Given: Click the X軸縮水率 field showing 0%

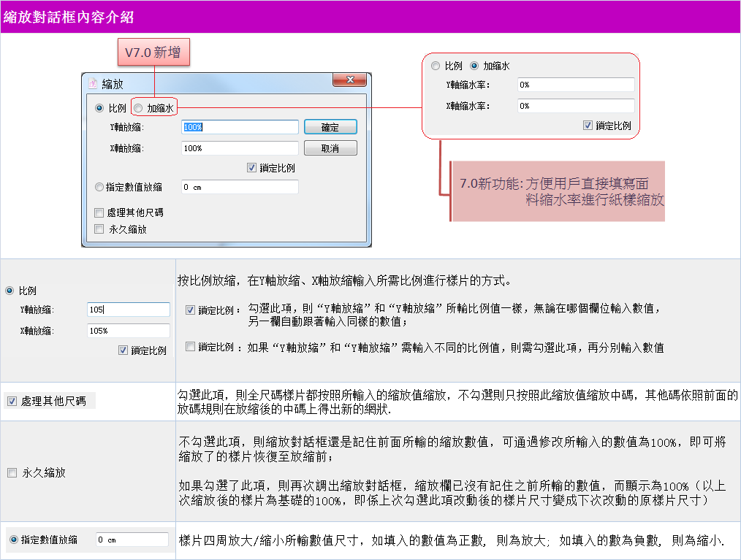Looking at the screenshot, I should (x=574, y=106).
